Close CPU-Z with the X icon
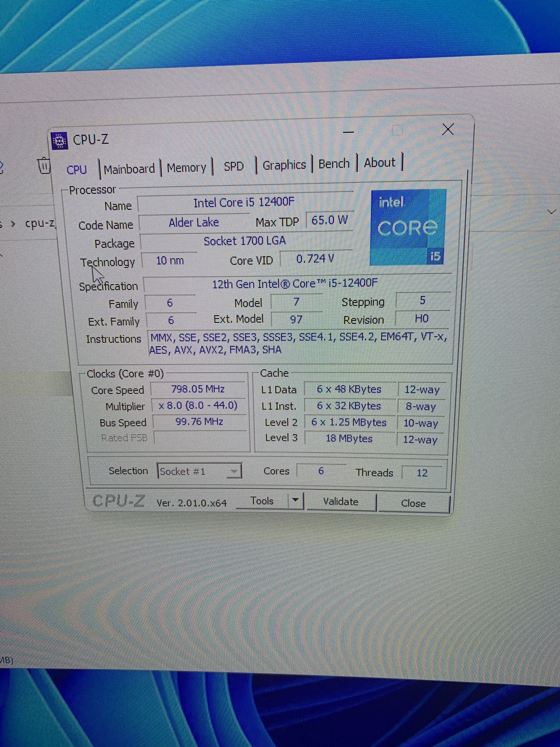The image size is (560, 747). click(x=448, y=129)
